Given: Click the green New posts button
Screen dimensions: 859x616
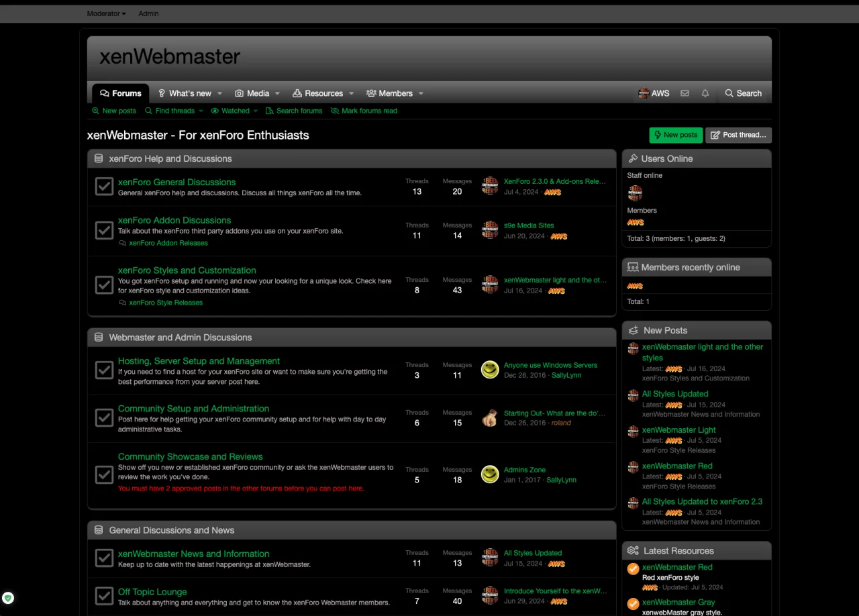Looking at the screenshot, I should (x=676, y=135).
